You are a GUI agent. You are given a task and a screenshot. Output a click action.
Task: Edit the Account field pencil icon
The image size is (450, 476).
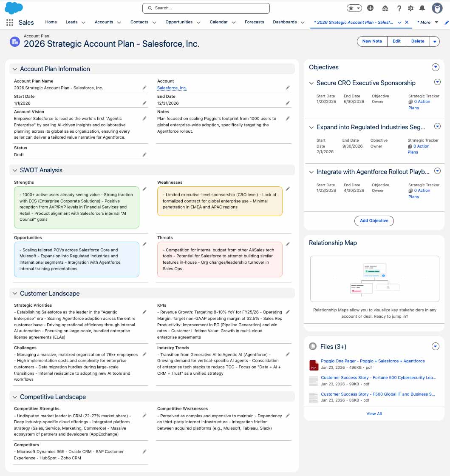pos(288,88)
